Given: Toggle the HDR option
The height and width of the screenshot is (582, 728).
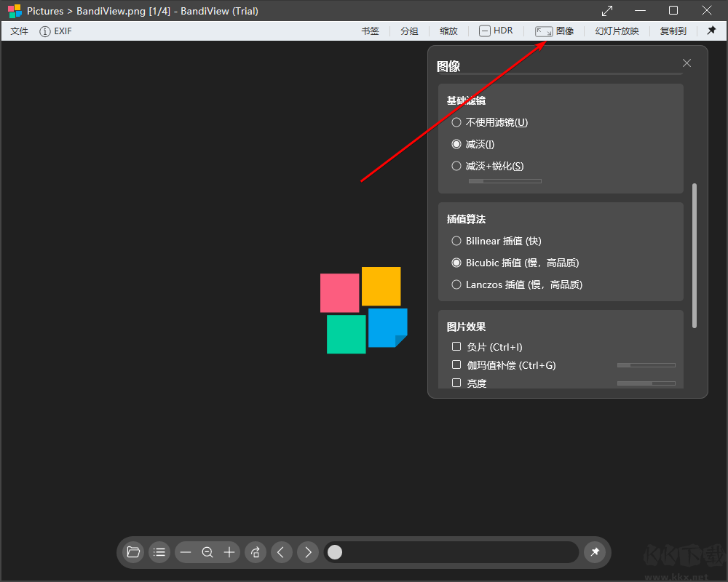Looking at the screenshot, I should (496, 31).
